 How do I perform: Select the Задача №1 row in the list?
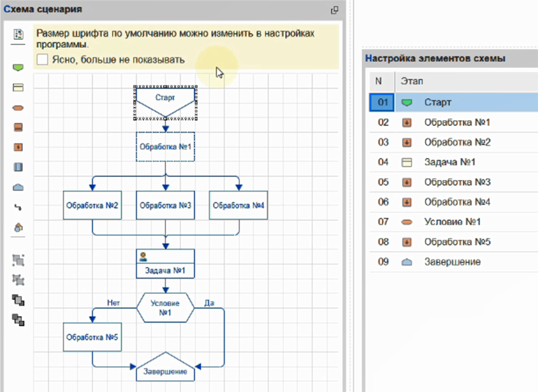(453, 162)
